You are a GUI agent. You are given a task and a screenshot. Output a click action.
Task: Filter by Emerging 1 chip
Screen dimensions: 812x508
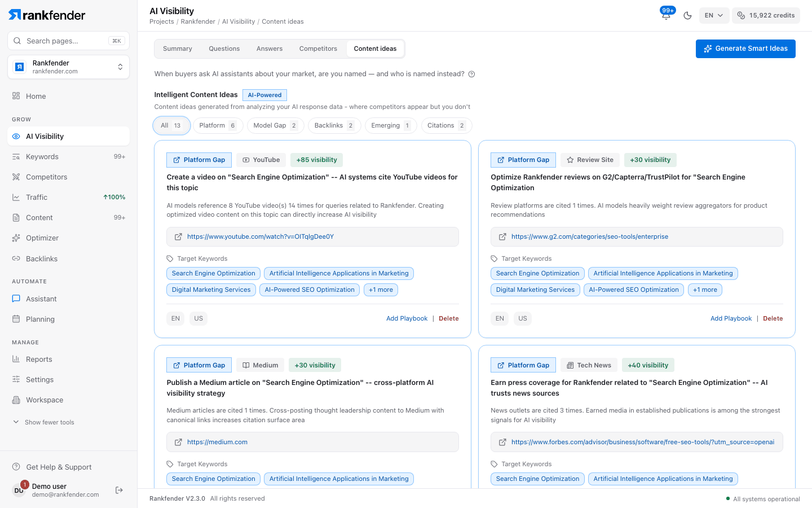(x=391, y=125)
